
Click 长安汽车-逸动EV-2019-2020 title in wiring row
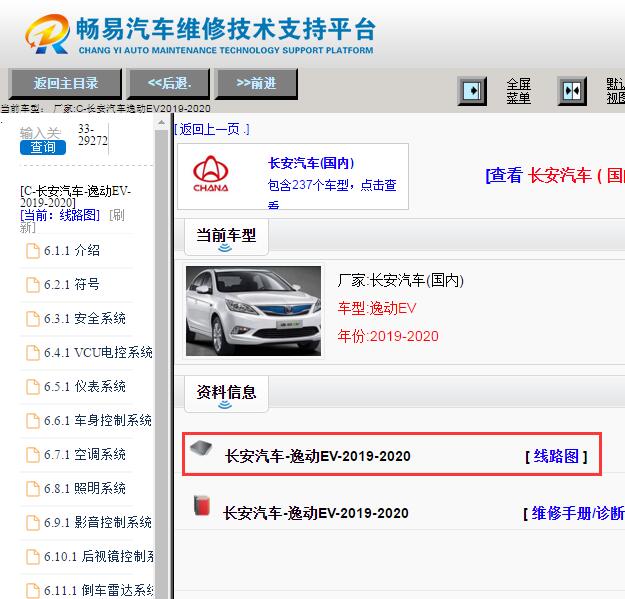click(x=318, y=456)
